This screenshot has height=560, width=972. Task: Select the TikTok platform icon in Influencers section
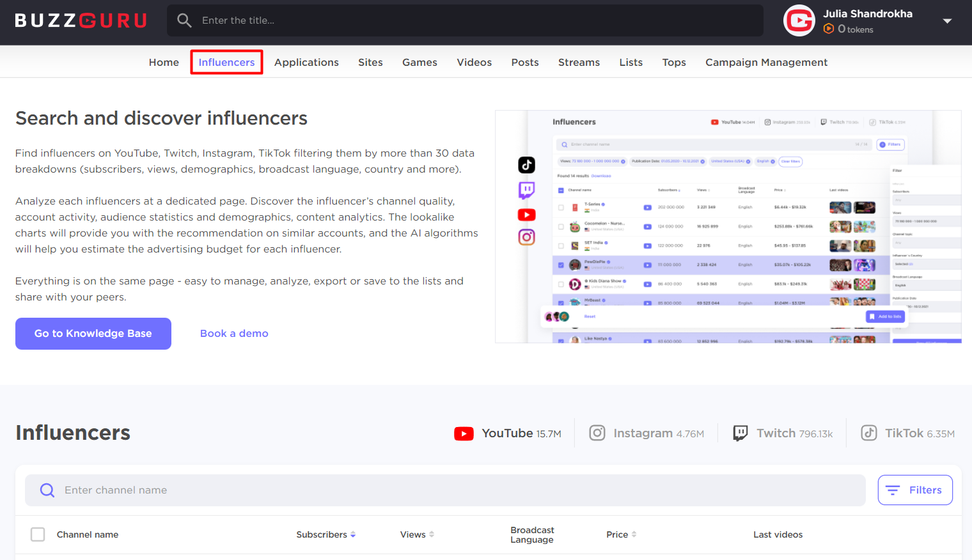click(x=869, y=433)
